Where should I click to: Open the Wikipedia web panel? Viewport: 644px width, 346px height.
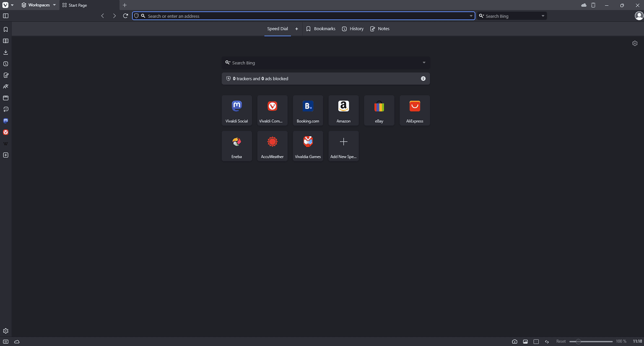6,144
